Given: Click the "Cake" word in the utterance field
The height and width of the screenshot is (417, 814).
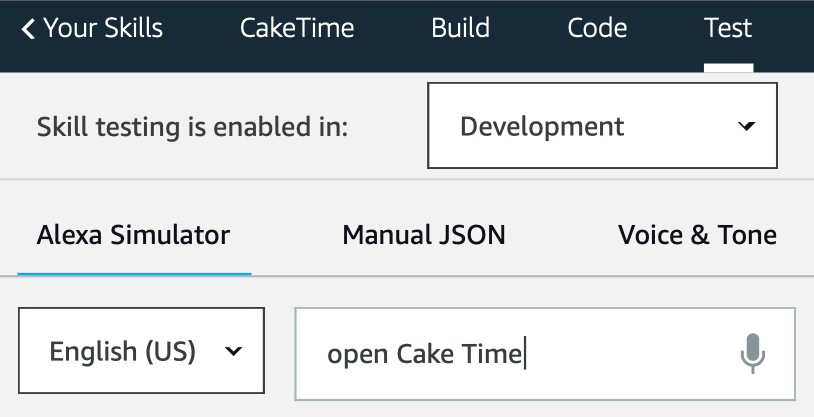Looking at the screenshot, I should (425, 354).
